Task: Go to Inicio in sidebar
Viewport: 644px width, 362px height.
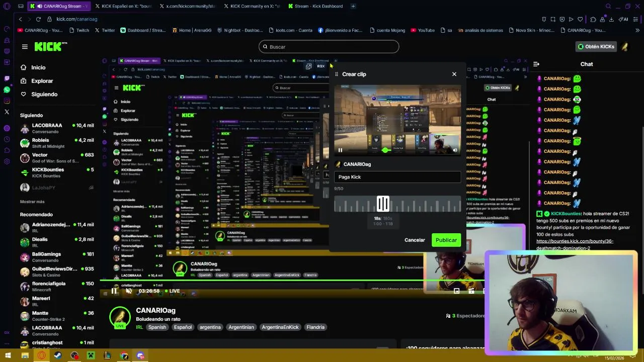Action: click(33, 67)
